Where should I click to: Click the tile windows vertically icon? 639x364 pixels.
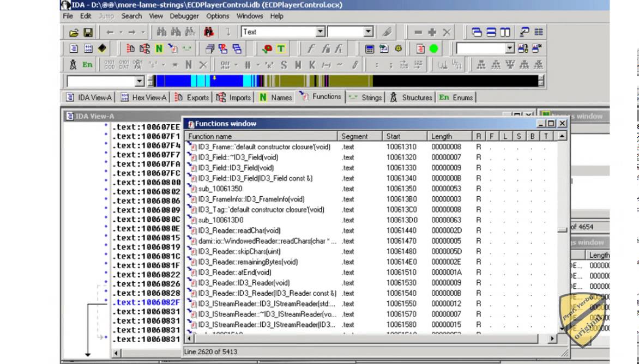point(505,32)
